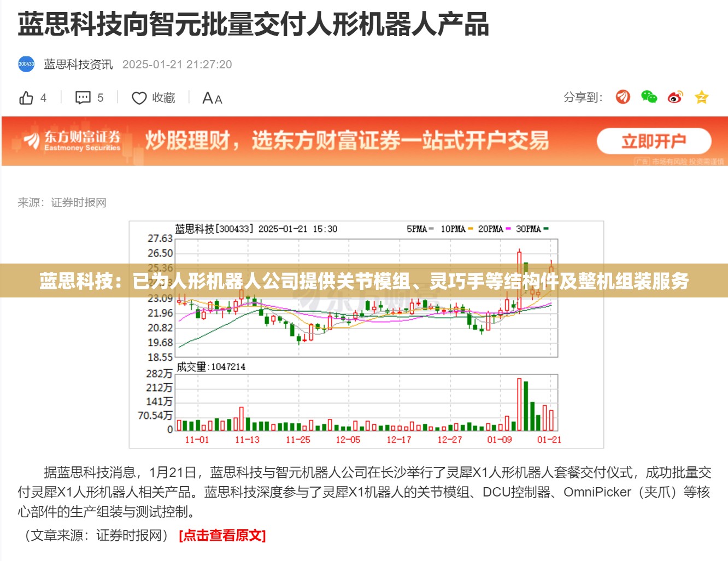
Task: Click the thumbs-up like icon
Action: tap(26, 98)
